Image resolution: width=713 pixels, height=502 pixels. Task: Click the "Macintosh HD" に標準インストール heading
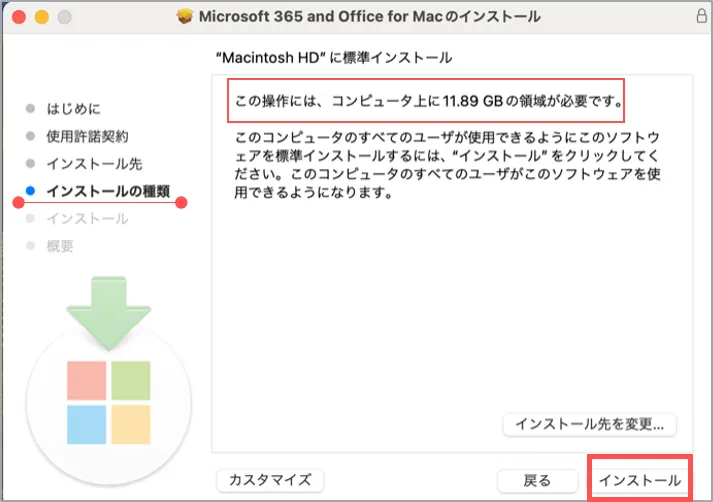click(334, 58)
